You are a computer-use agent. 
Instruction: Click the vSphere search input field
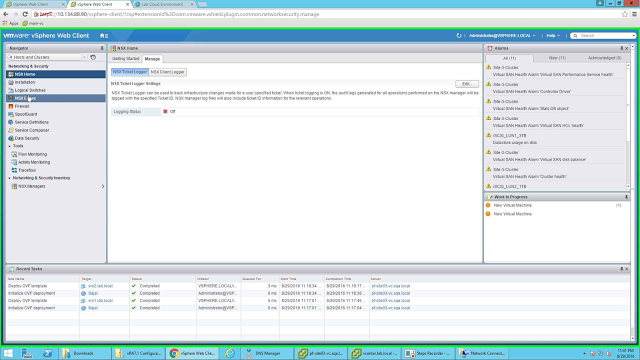[606, 36]
